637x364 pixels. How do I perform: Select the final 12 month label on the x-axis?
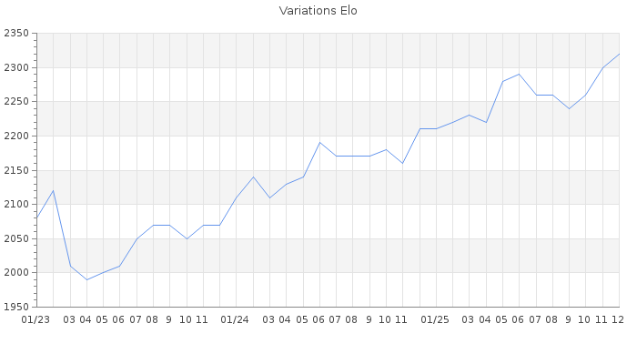click(x=618, y=319)
